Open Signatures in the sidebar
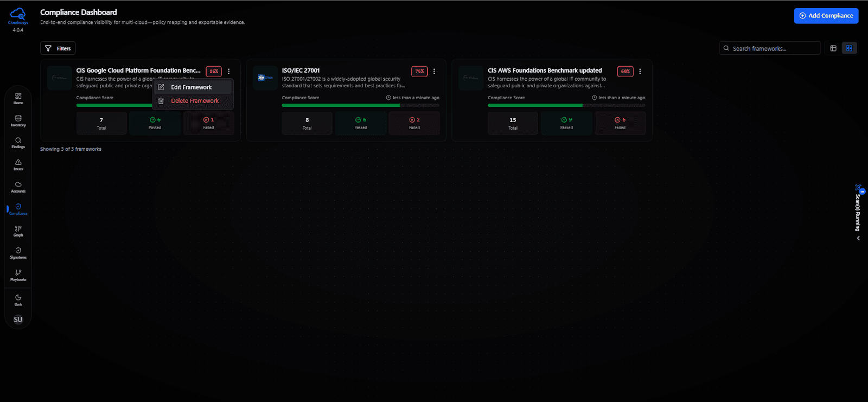Image resolution: width=868 pixels, height=402 pixels. pos(18,253)
